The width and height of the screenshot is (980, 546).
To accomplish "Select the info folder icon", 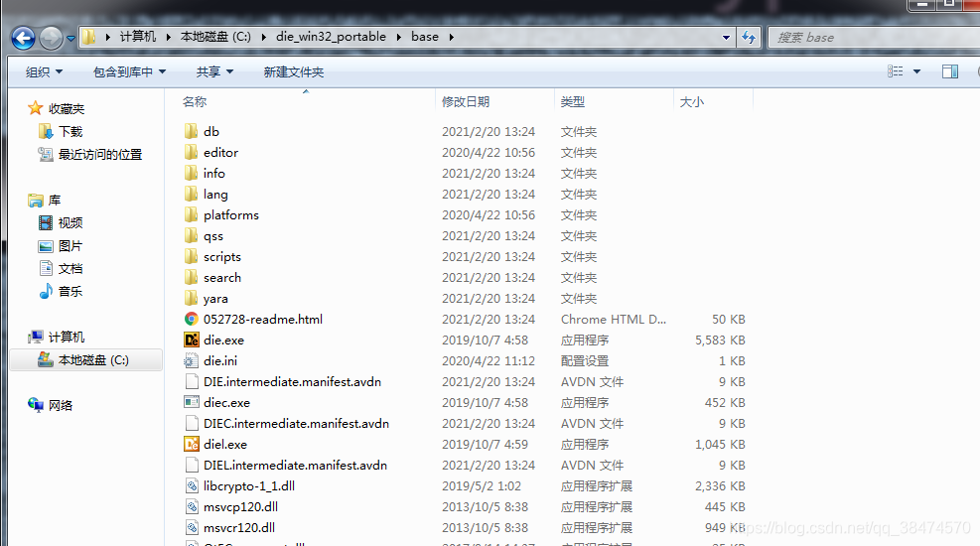I will (192, 173).
